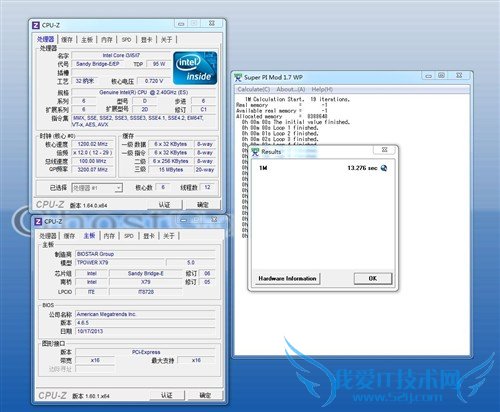Screen dimensions: 500x412
Task: Click the multiplier value x 12.0 ( 12 - 29 )
Action: pos(92,153)
